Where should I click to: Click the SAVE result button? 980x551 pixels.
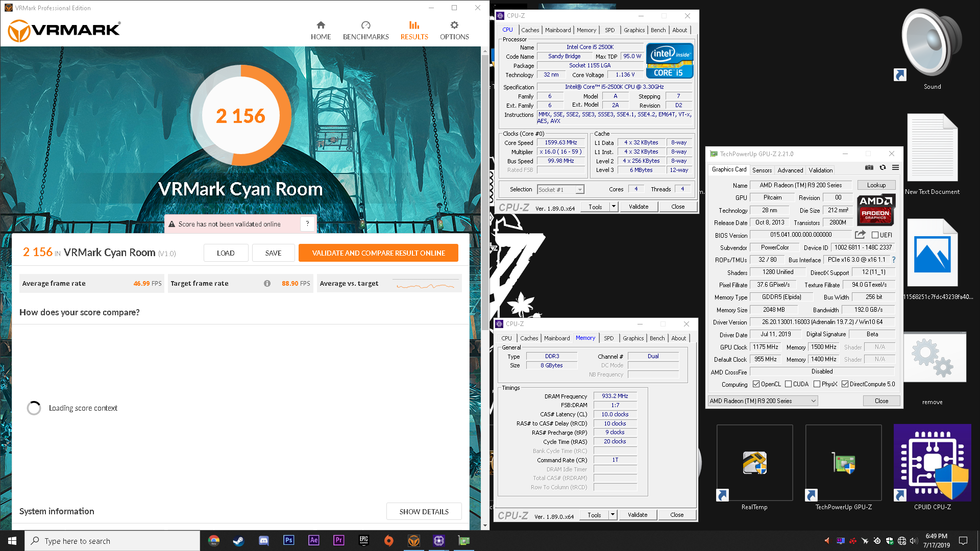[x=273, y=253]
